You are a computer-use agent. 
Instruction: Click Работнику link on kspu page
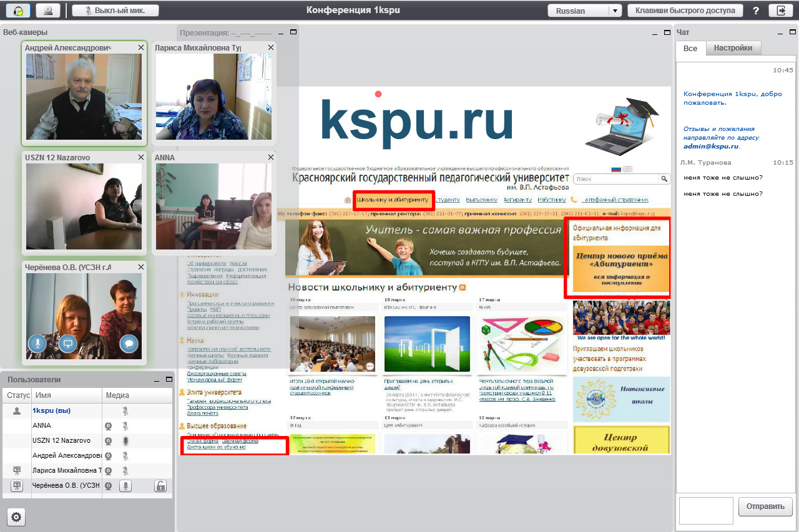(551, 200)
